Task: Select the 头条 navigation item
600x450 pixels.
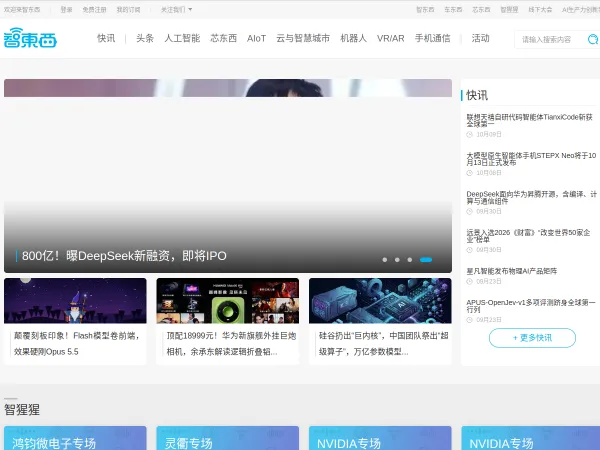Action: pyautogui.click(x=145, y=38)
